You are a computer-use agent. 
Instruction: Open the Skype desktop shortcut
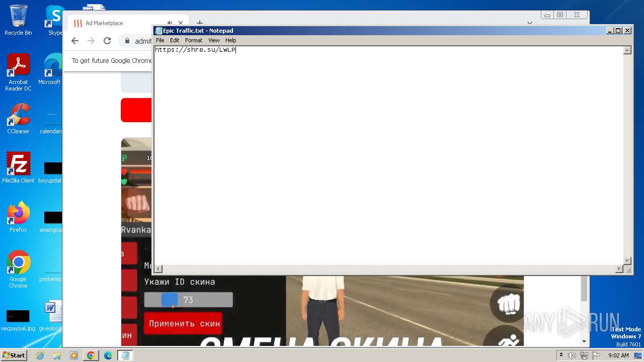click(x=54, y=20)
